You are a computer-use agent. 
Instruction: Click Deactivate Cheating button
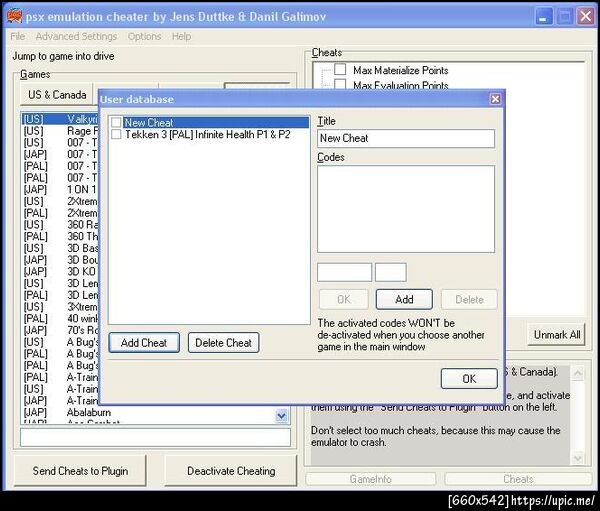pos(231,471)
